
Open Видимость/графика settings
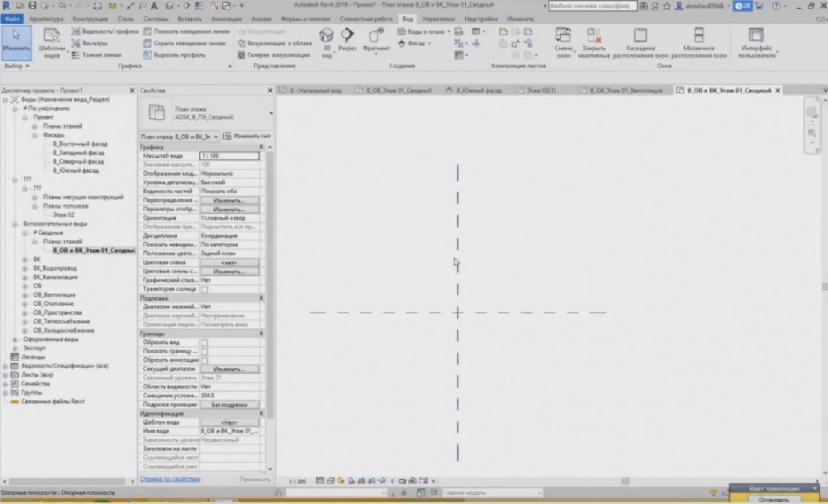coord(105,31)
